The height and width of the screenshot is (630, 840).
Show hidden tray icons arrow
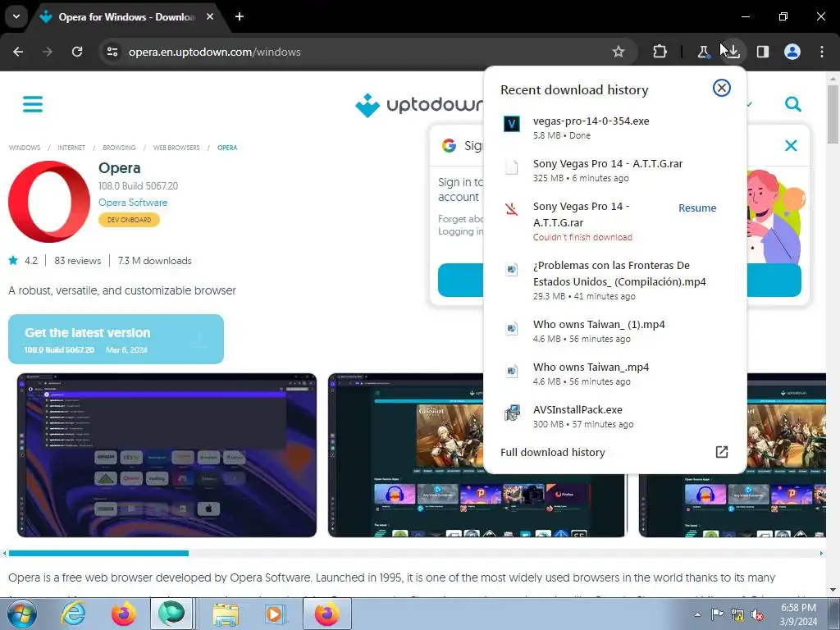[697, 614]
